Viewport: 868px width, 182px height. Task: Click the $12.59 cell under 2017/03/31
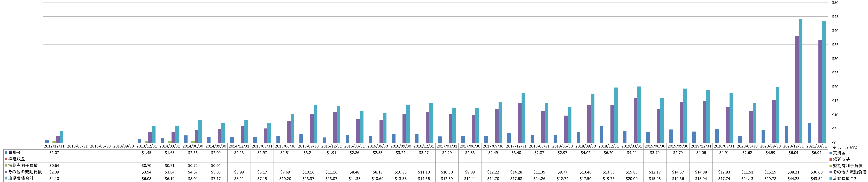447,179
